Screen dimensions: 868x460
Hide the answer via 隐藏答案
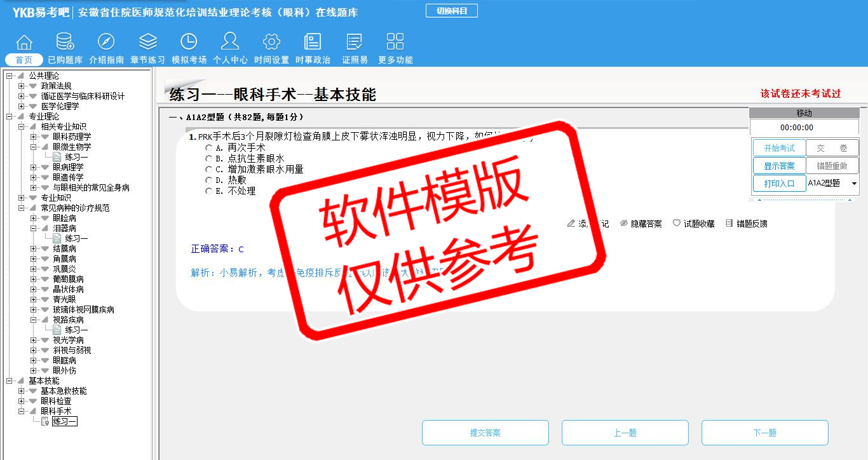(x=641, y=224)
